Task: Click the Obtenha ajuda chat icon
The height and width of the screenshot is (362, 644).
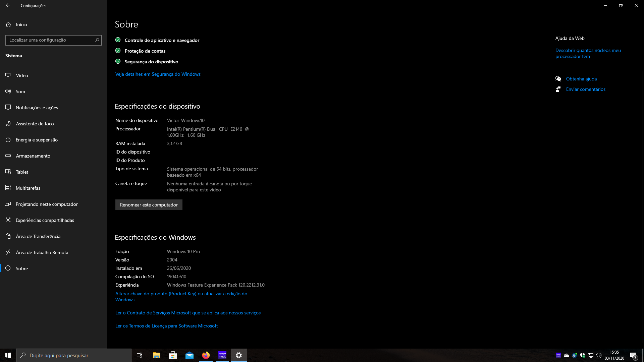Action: pyautogui.click(x=558, y=79)
